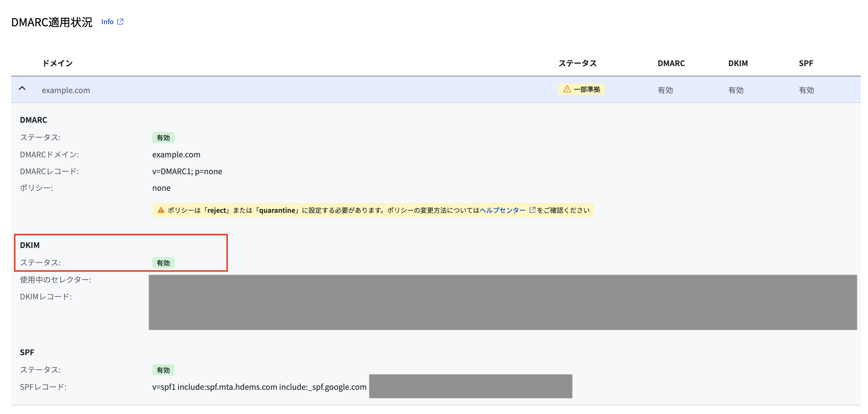Click the green 有効 badge under DMARC section
The image size is (868, 414).
163,138
